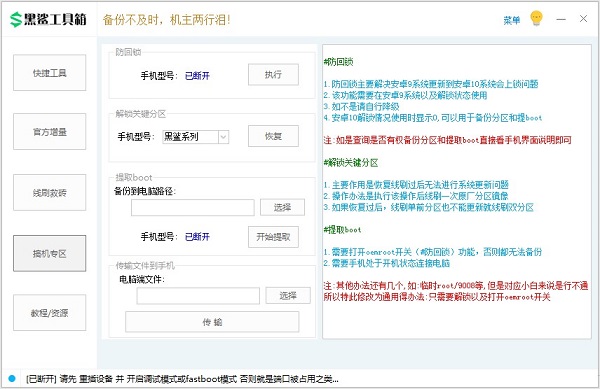Viewport: 600px width, 389px height.
Task: Open the 教程/资源 section
Action: tap(49, 313)
